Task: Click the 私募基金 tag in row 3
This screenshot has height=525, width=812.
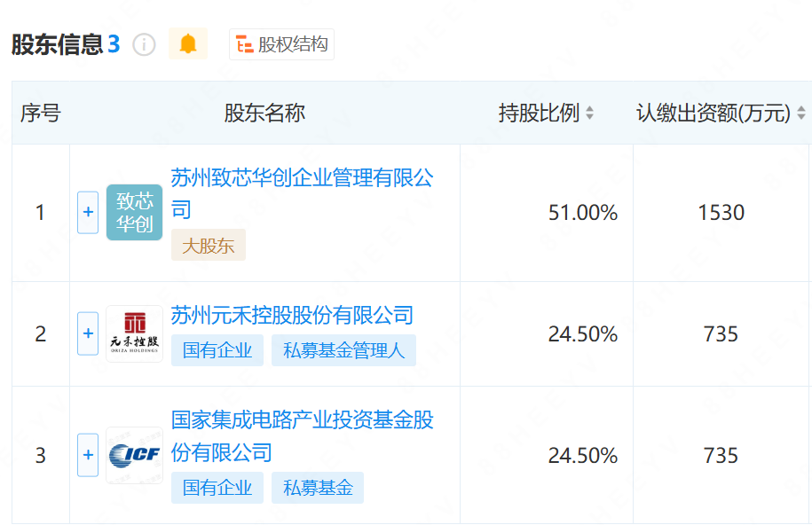Action: pyautogui.click(x=318, y=488)
